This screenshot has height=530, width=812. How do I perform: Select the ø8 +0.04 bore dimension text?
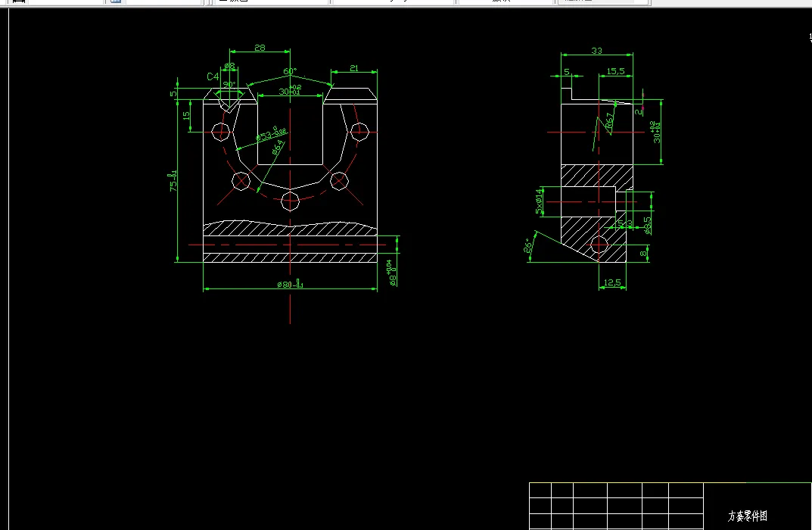coord(392,273)
